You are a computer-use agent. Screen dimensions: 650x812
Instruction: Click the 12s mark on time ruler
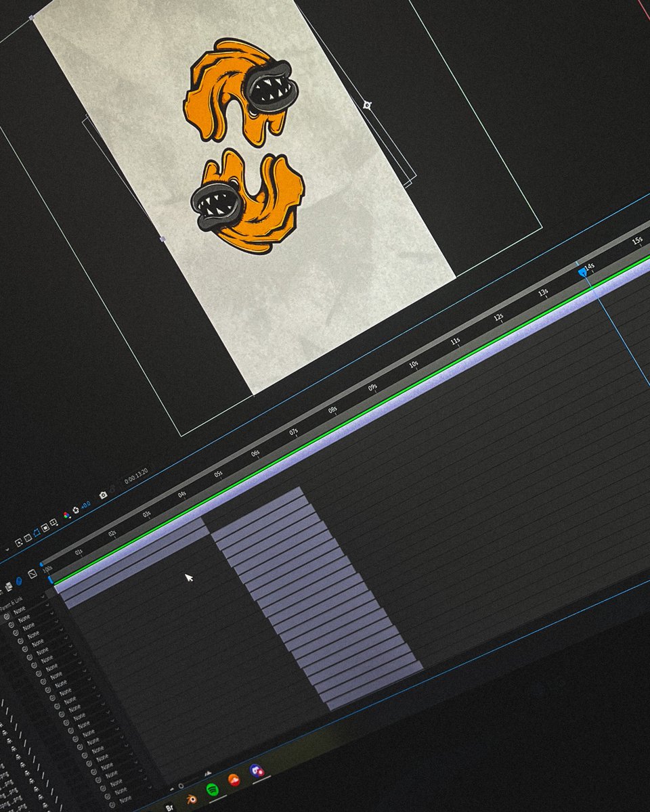click(498, 317)
